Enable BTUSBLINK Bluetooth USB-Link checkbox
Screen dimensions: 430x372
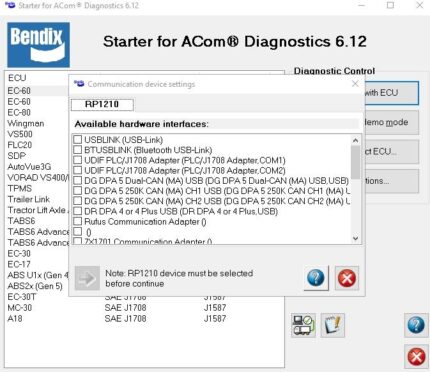tap(78, 150)
